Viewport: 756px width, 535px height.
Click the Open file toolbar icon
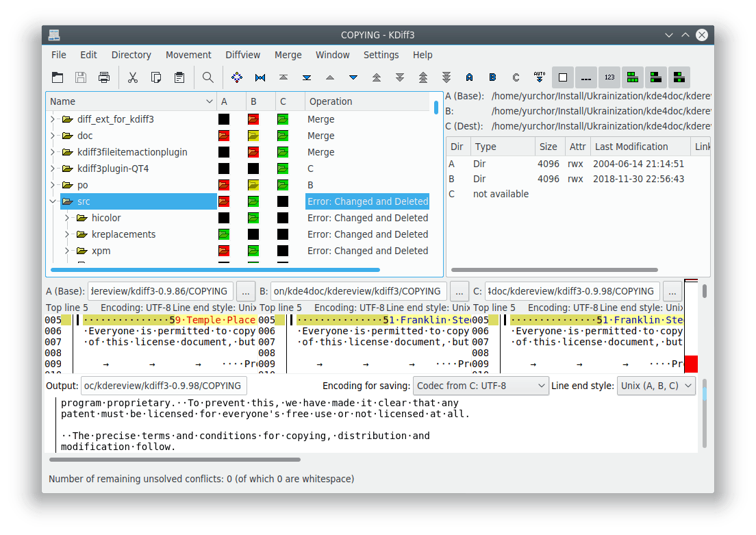[58, 77]
